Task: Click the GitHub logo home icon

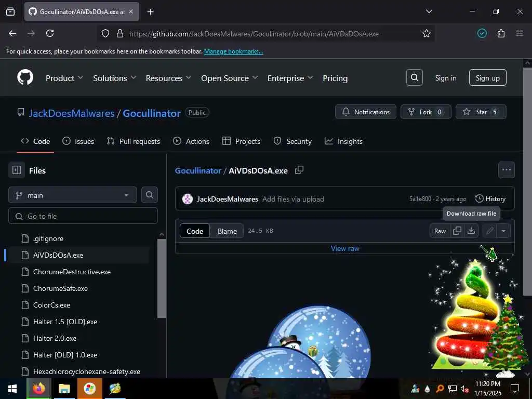Action: (x=25, y=78)
